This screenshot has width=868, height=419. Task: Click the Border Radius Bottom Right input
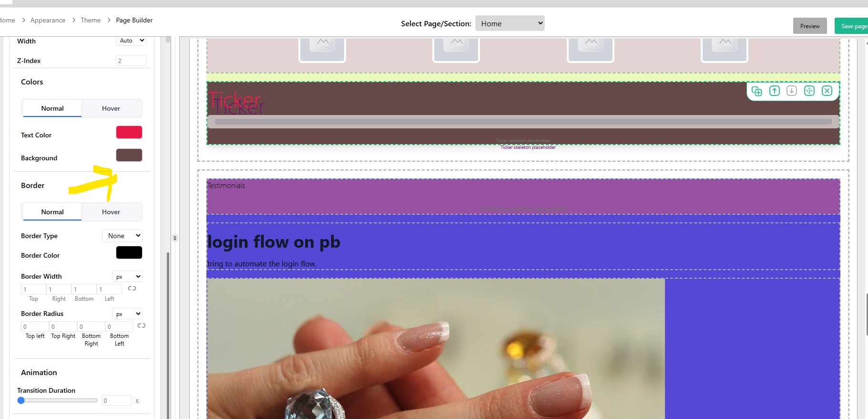tap(91, 326)
